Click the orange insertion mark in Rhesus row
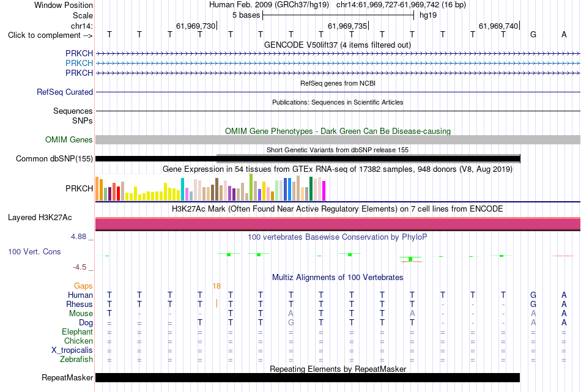 (x=216, y=303)
